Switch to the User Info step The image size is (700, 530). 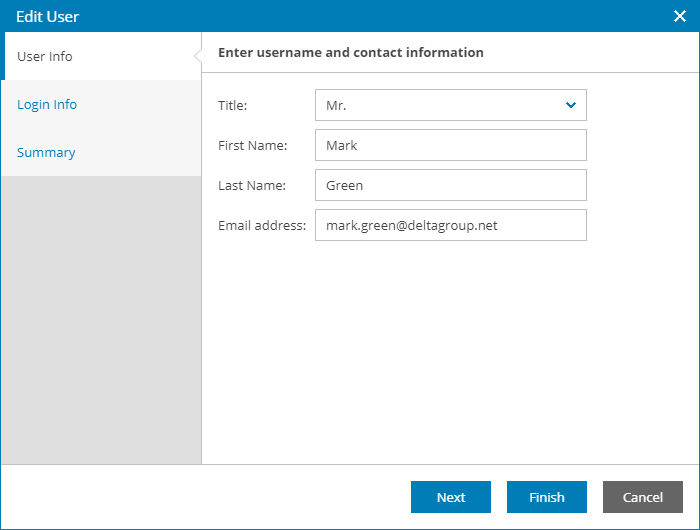[x=46, y=56]
